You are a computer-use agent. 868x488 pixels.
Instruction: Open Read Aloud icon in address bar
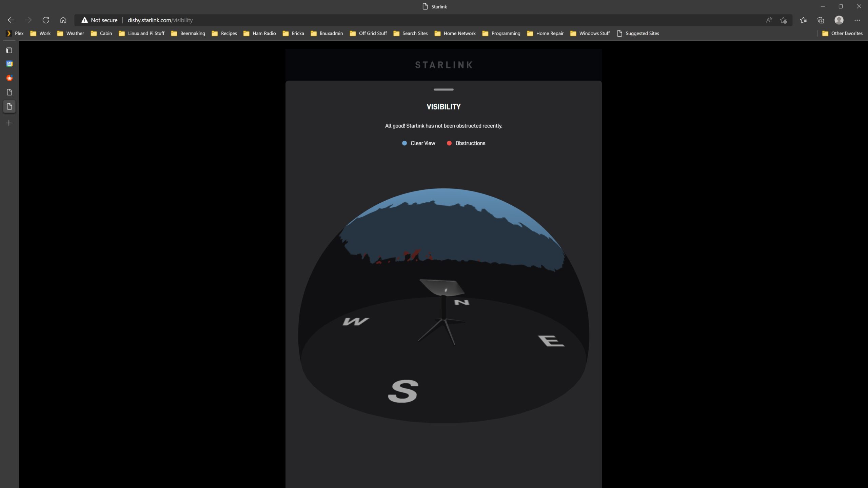click(x=769, y=20)
